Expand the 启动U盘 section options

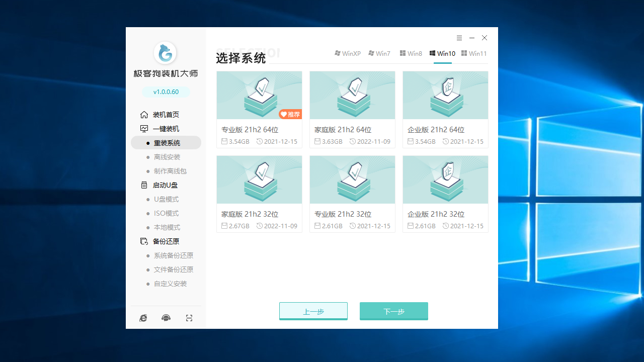click(166, 185)
